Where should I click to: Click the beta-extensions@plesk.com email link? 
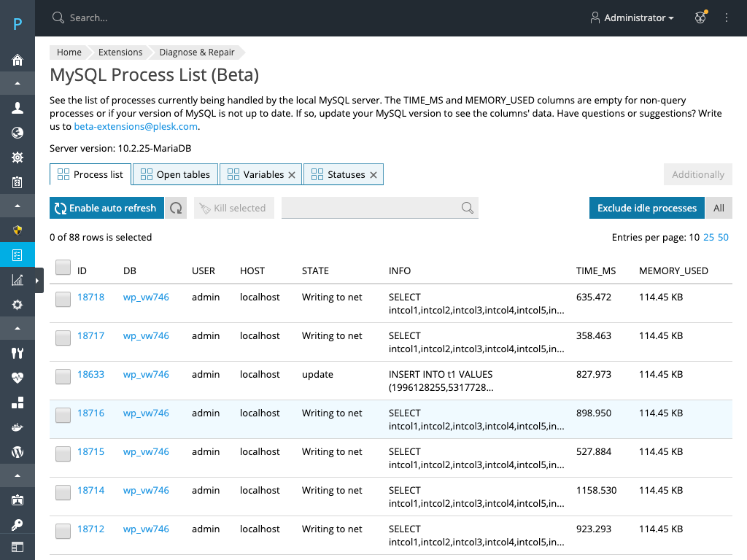tap(136, 126)
